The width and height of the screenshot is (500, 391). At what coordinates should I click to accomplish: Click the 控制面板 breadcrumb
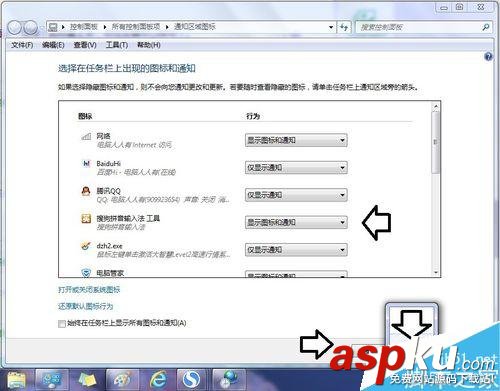(84, 27)
